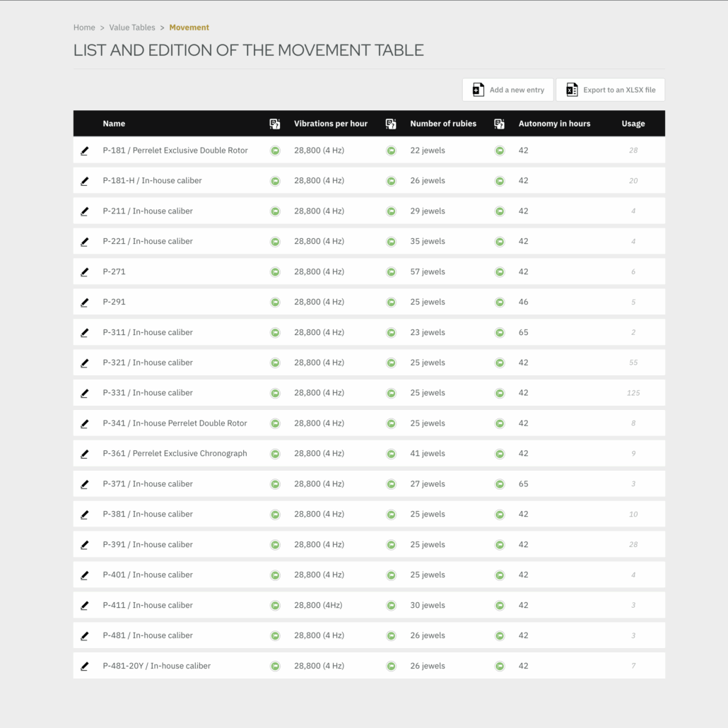Click the usage count 20 in P-181-H row
The image size is (728, 728).
coord(633,181)
